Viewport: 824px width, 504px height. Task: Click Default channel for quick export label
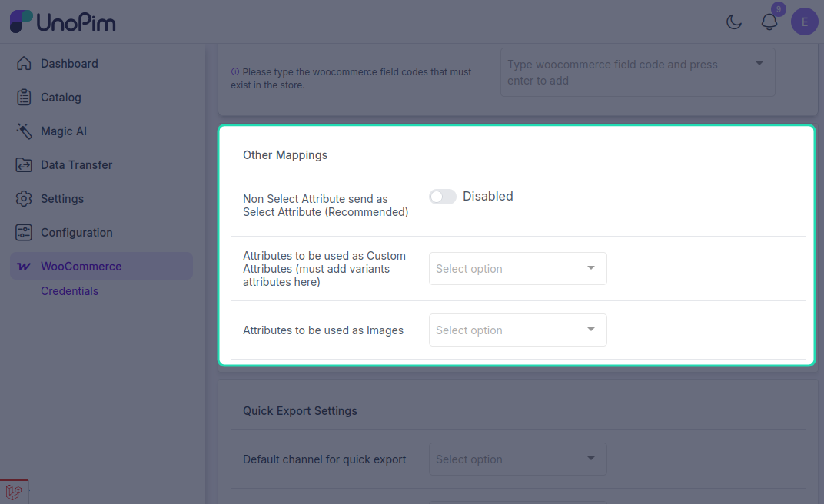(324, 459)
